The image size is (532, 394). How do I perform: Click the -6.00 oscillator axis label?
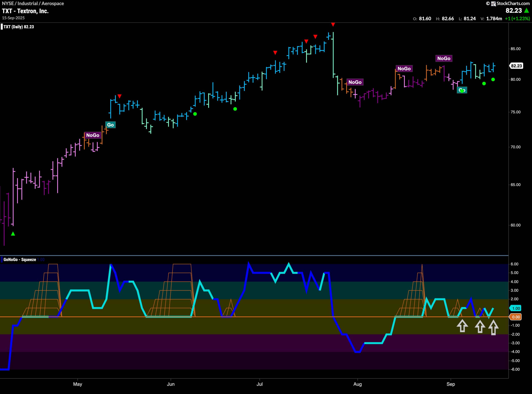(x=515, y=369)
